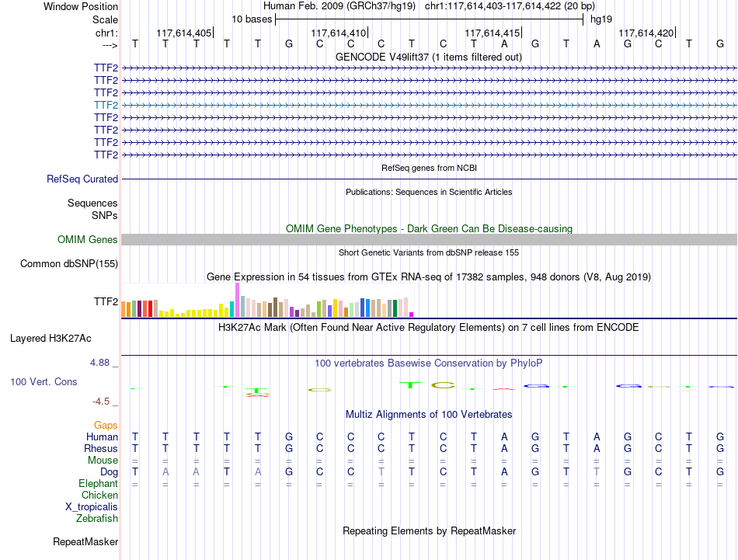This screenshot has height=560, width=738.
Task: Click the Gaps label in alignment track
Action: [106, 426]
